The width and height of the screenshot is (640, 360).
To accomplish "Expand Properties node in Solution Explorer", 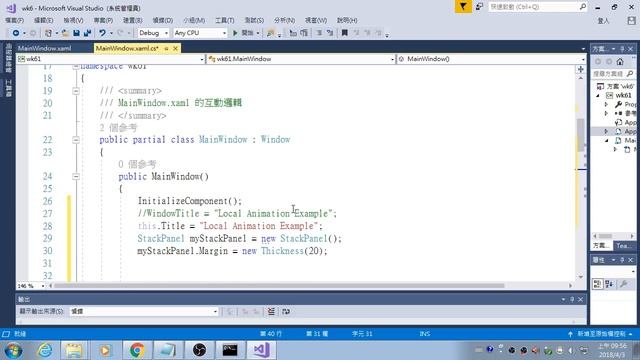I will click(x=607, y=104).
